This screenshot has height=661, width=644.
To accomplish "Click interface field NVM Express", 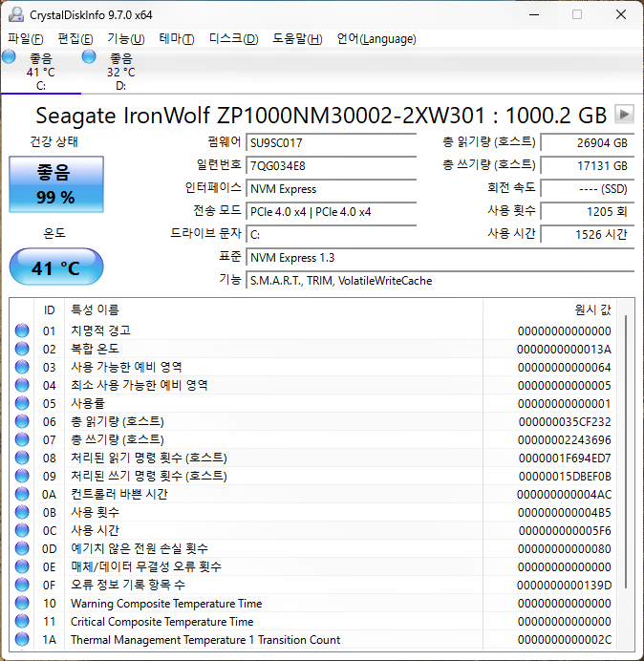I will coord(332,189).
